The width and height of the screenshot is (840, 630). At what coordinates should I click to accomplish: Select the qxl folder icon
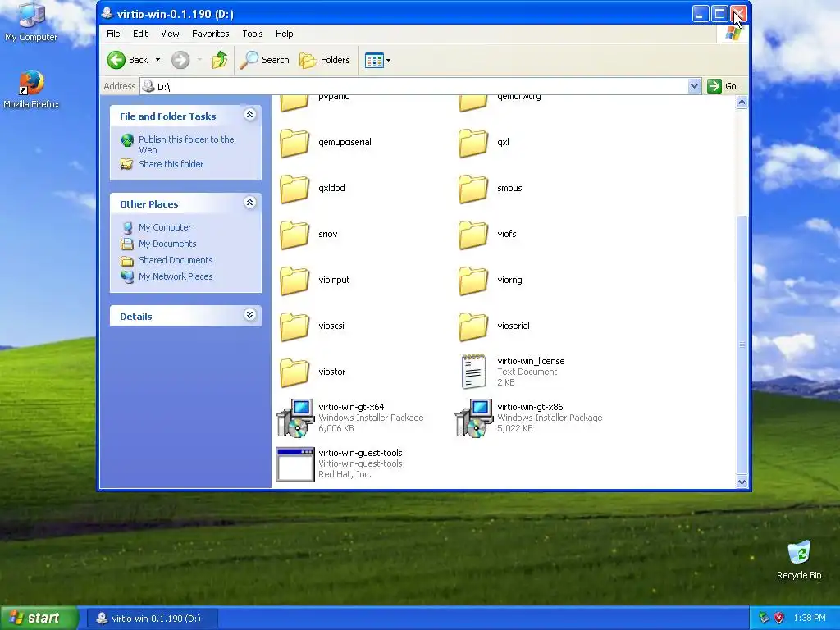tap(473, 143)
